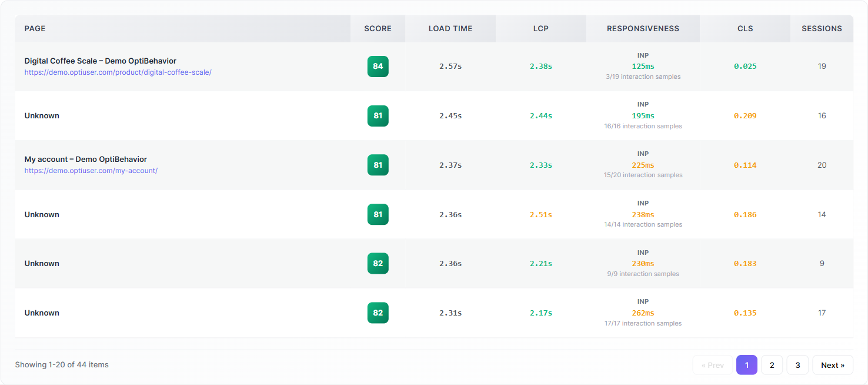Sort by the PAGE column header
Viewport: 868px width, 385px height.
coord(183,28)
